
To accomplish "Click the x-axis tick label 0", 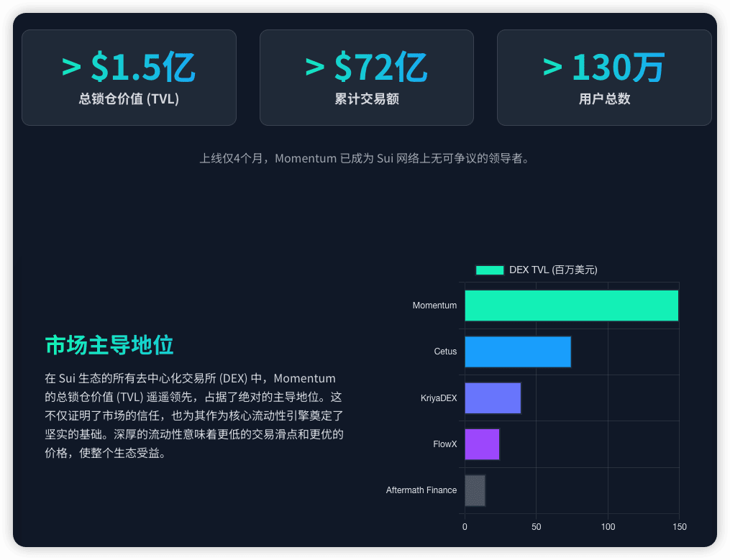I will point(465,526).
